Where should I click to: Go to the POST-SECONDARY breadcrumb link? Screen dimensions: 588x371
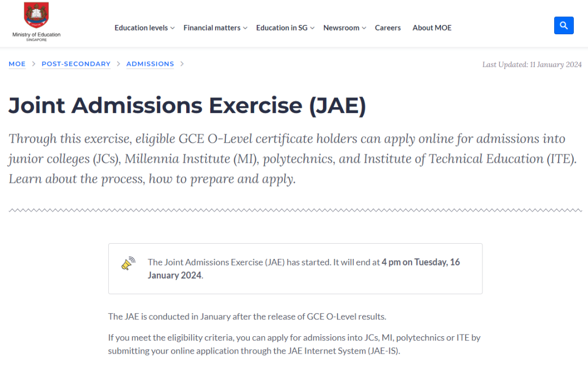coord(76,64)
